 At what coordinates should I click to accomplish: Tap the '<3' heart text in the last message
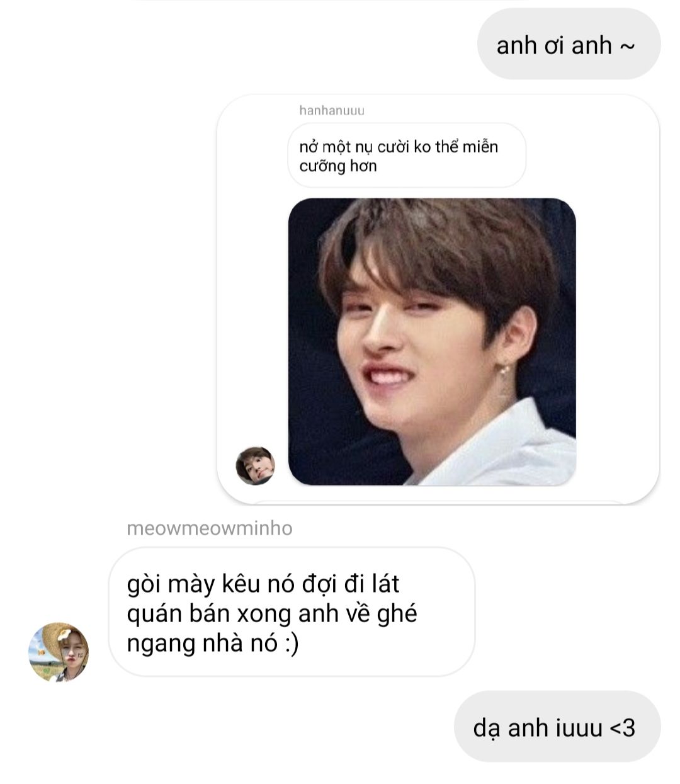[x=622, y=728]
